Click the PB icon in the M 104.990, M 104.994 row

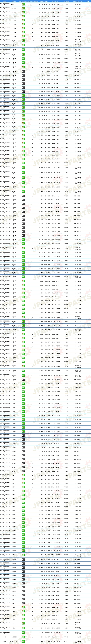click(x=23, y=277)
